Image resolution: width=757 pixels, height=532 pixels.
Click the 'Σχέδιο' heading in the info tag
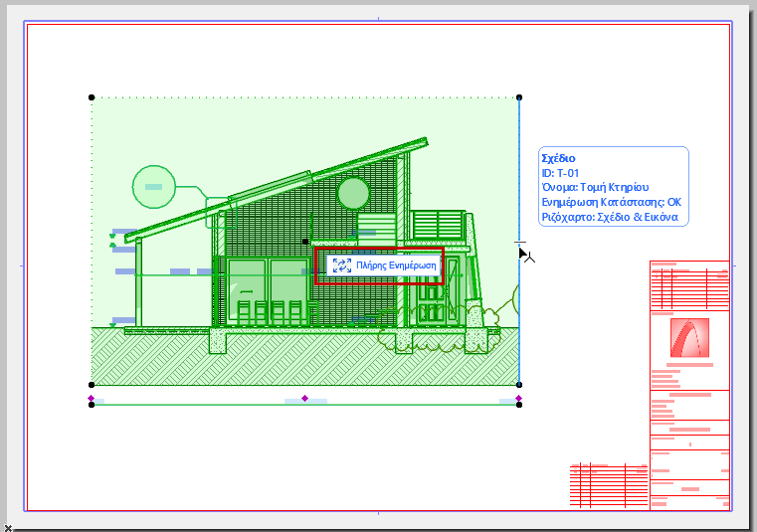[558, 158]
